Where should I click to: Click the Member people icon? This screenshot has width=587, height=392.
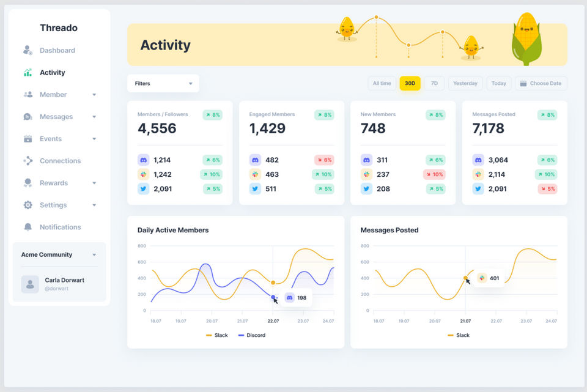click(28, 94)
